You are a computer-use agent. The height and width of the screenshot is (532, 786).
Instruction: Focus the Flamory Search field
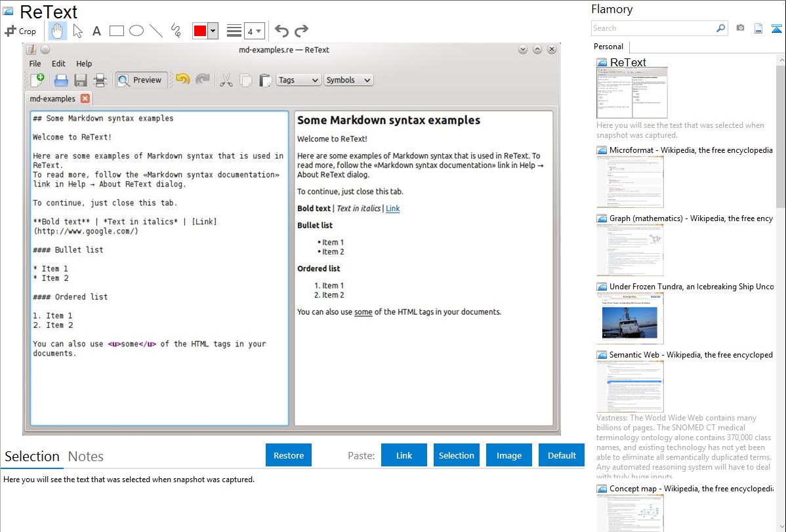point(653,28)
